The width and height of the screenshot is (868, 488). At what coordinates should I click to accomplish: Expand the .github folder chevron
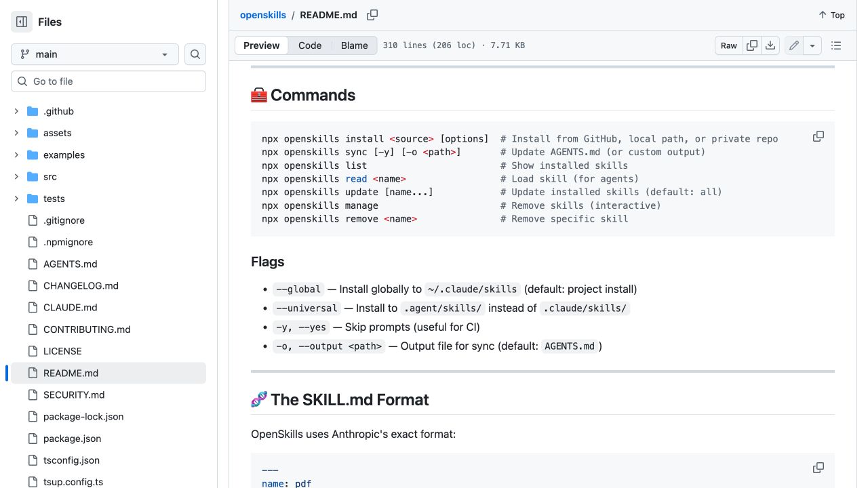[16, 111]
